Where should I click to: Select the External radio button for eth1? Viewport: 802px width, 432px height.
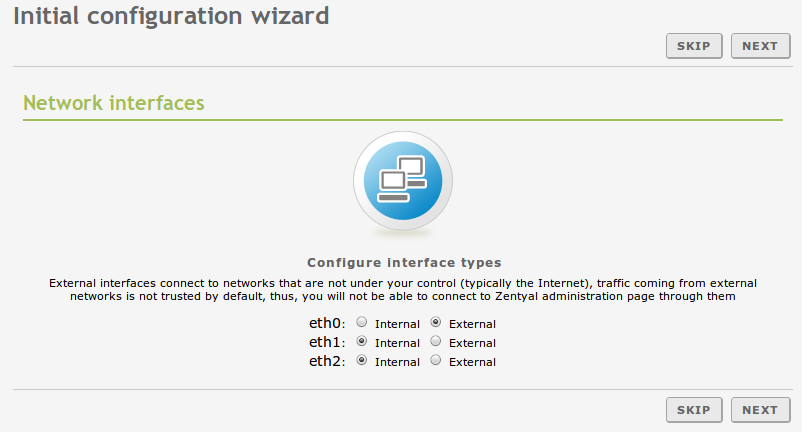pyautogui.click(x=436, y=342)
